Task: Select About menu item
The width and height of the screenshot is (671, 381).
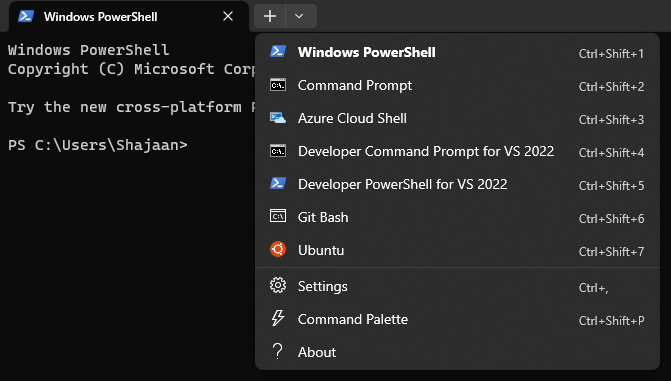Action: 457,352
